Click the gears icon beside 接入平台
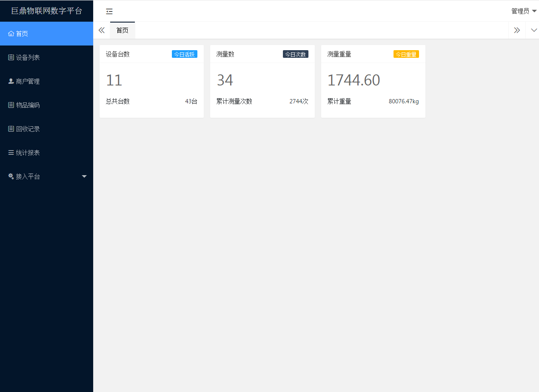 [11, 176]
